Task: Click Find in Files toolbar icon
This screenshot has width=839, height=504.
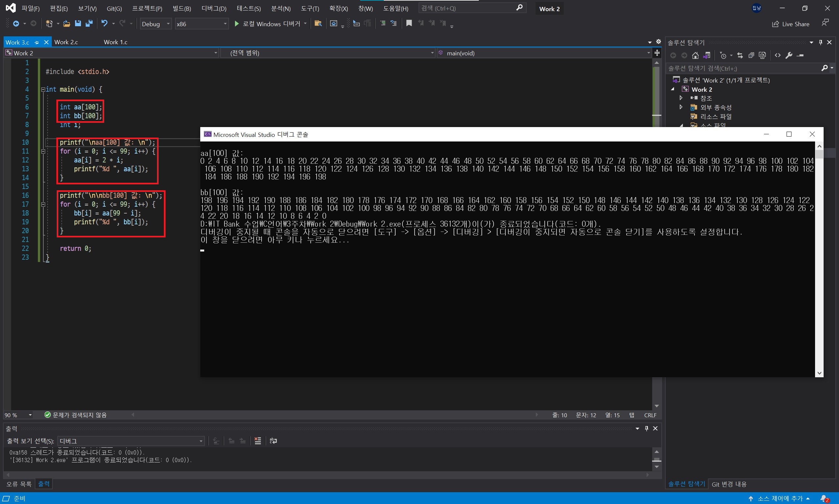Action: (x=318, y=24)
